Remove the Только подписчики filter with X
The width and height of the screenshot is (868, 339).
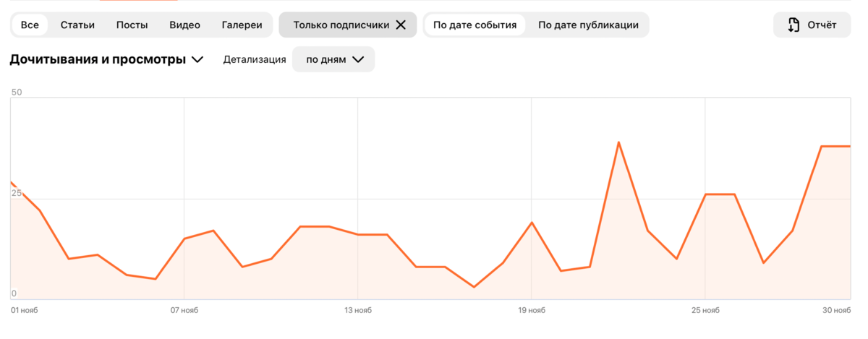(x=401, y=25)
